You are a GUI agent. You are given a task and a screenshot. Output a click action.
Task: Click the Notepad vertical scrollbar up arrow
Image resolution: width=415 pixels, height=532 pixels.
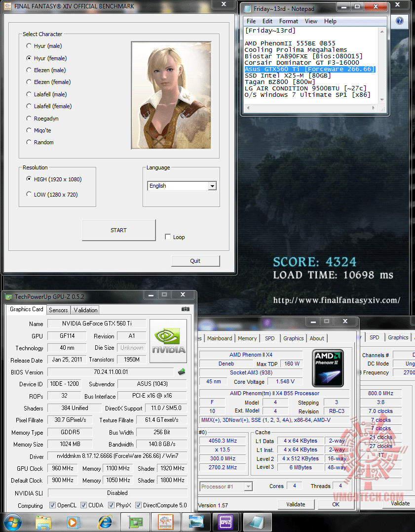click(382, 31)
